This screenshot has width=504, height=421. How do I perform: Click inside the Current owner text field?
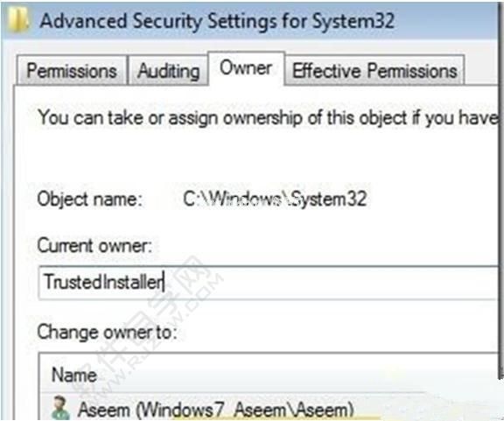(269, 282)
